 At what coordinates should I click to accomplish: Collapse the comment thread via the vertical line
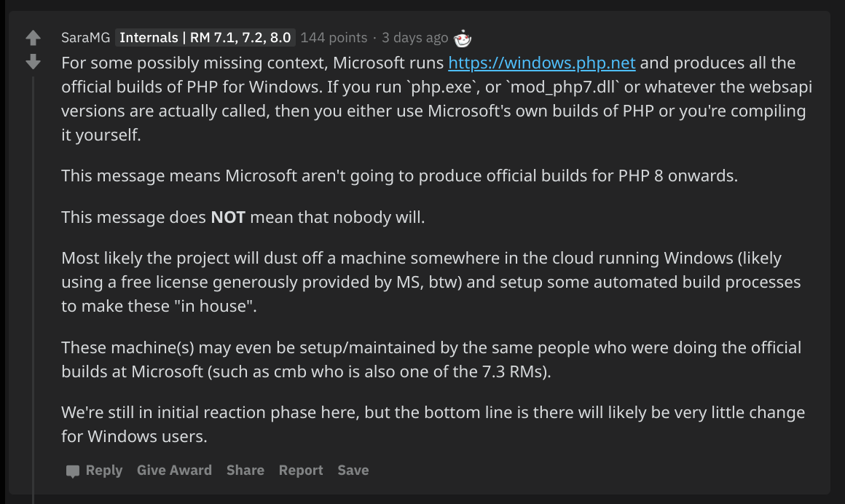pos(33,291)
